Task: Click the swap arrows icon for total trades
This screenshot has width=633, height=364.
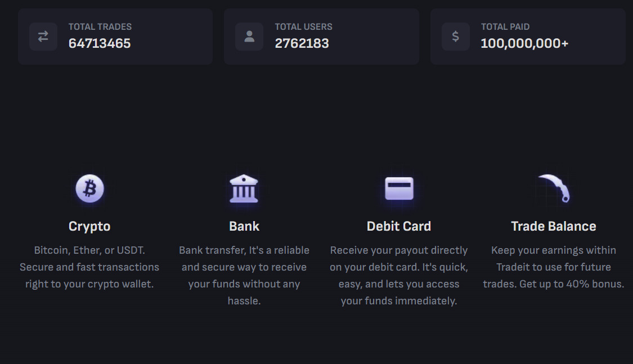Action: (x=43, y=37)
